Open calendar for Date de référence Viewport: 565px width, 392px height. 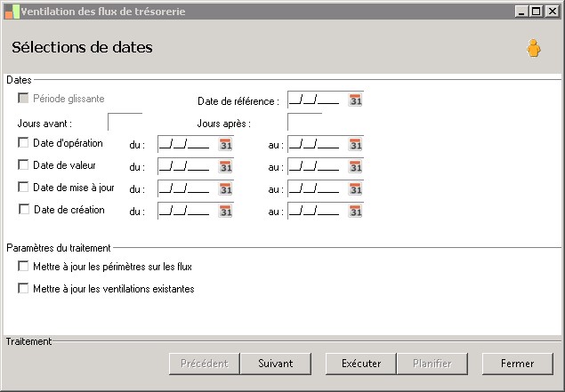point(356,100)
